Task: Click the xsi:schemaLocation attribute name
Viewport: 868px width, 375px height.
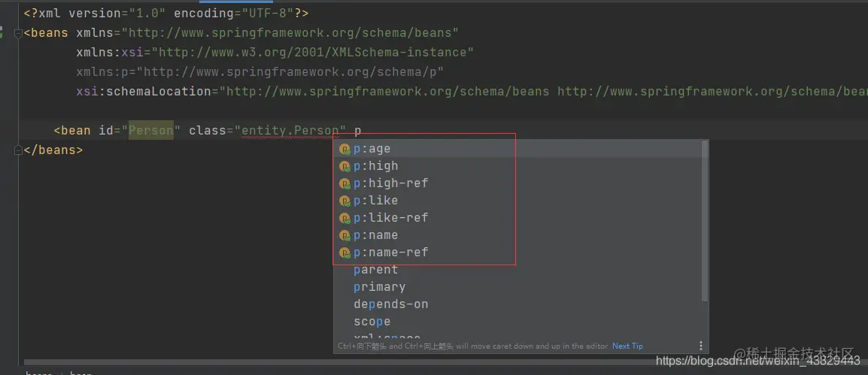Action: pyautogui.click(x=144, y=91)
